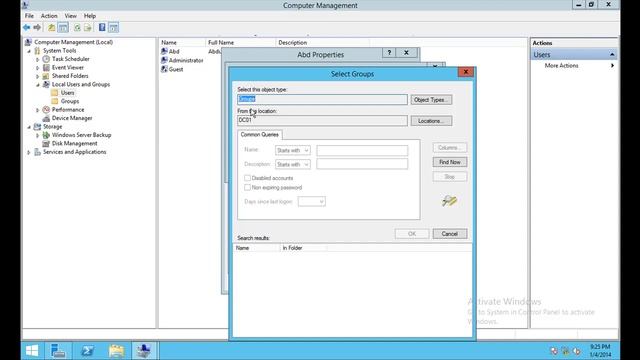Expand the Windows Server Backup node

pyautogui.click(x=38, y=136)
